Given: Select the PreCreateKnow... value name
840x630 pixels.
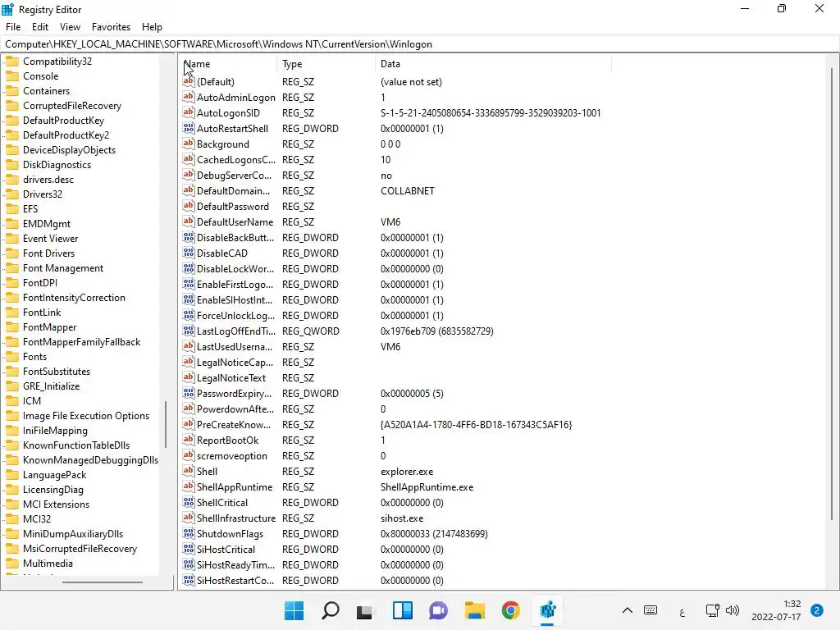Looking at the screenshot, I should coord(234,424).
